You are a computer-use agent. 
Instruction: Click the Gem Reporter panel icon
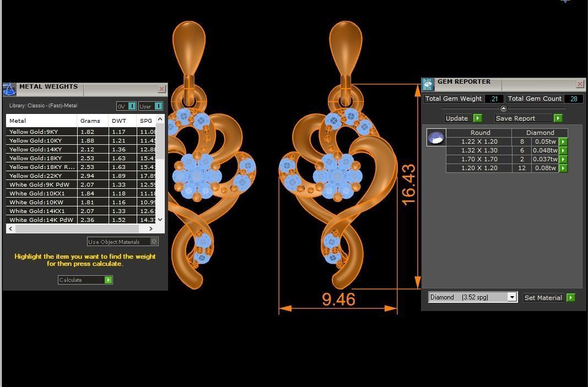428,85
